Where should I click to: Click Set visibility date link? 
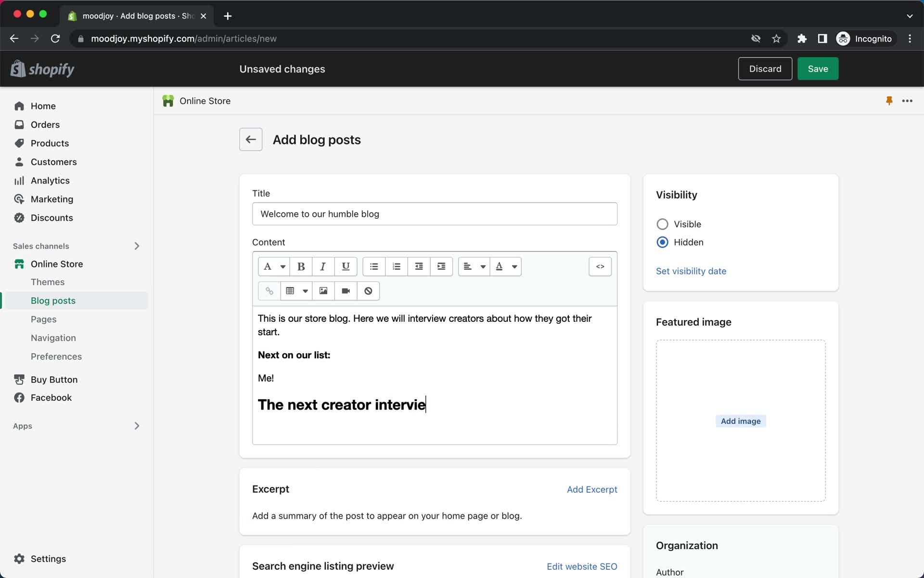tap(691, 271)
